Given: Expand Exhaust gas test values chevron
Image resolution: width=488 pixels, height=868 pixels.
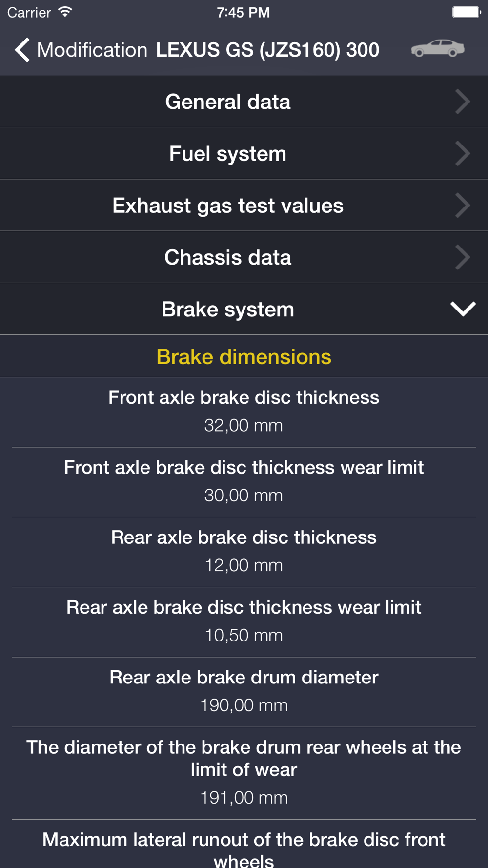Looking at the screenshot, I should [462, 205].
